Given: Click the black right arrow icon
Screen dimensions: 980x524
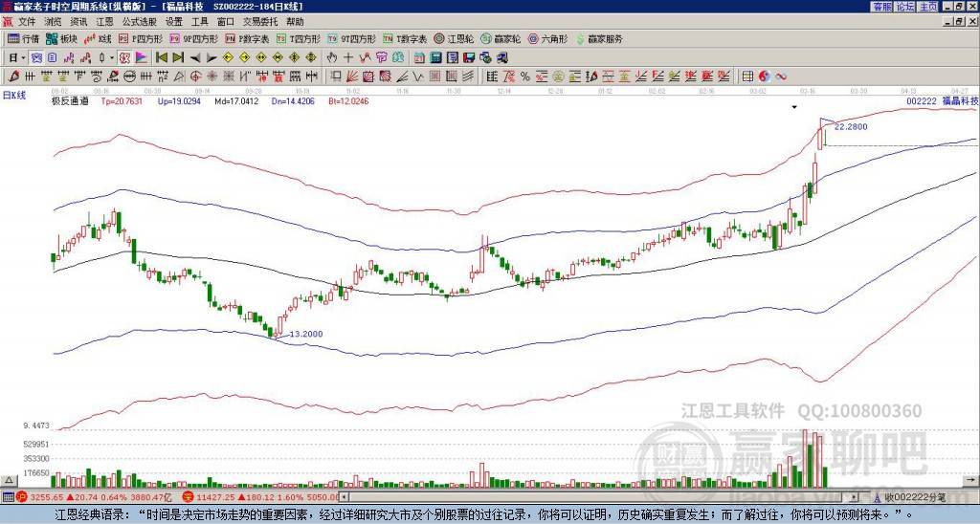Looking at the screenshot, I should pos(212,58).
